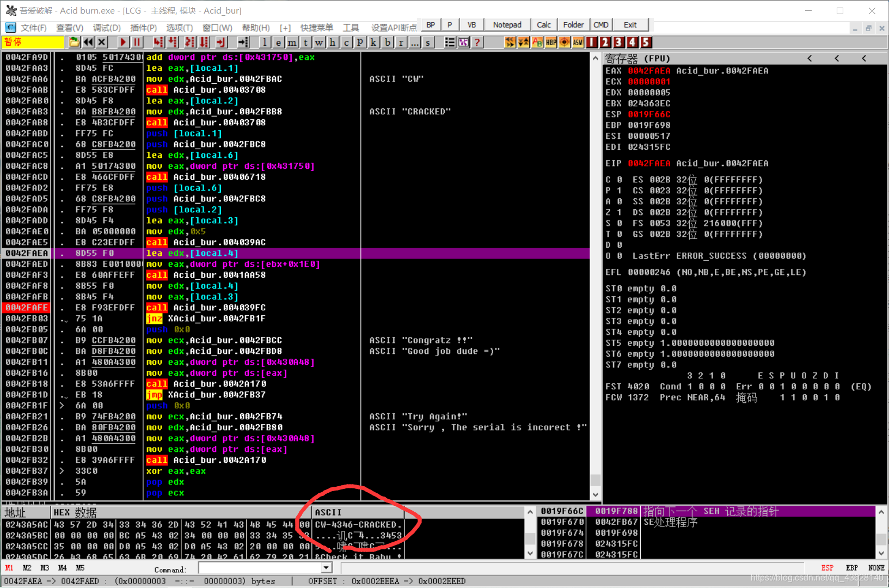Toggle the EBP stack reference mode
The height and width of the screenshot is (588, 889).
point(852,568)
